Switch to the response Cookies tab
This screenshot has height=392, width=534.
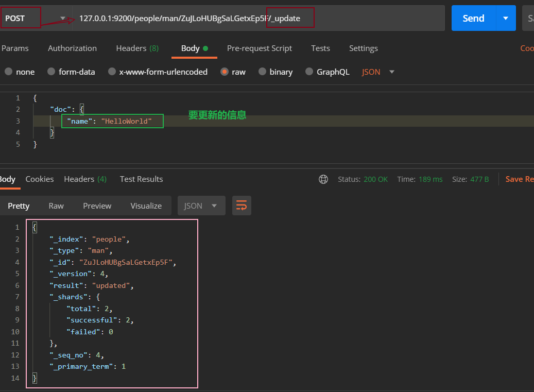click(x=40, y=179)
